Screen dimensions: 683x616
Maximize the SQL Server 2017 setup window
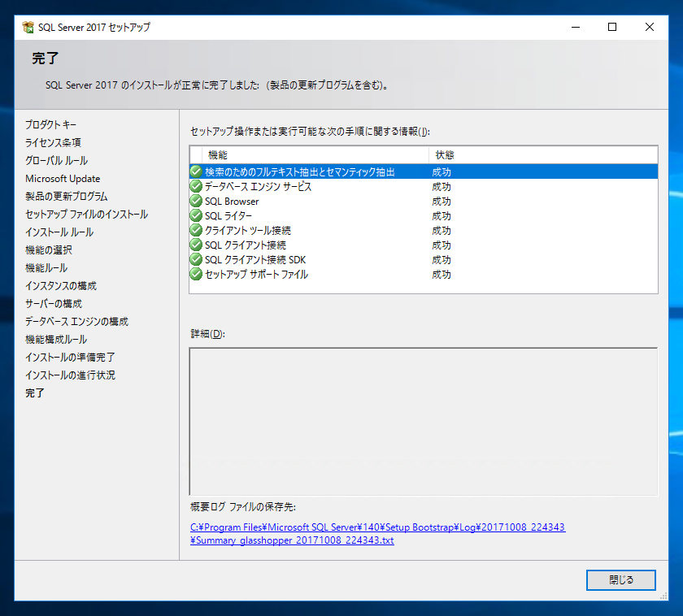[x=612, y=27]
